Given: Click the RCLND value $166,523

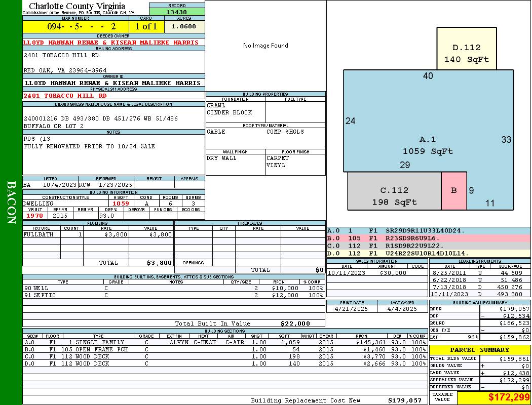Looking at the screenshot, I should pyautogui.click(x=514, y=323).
